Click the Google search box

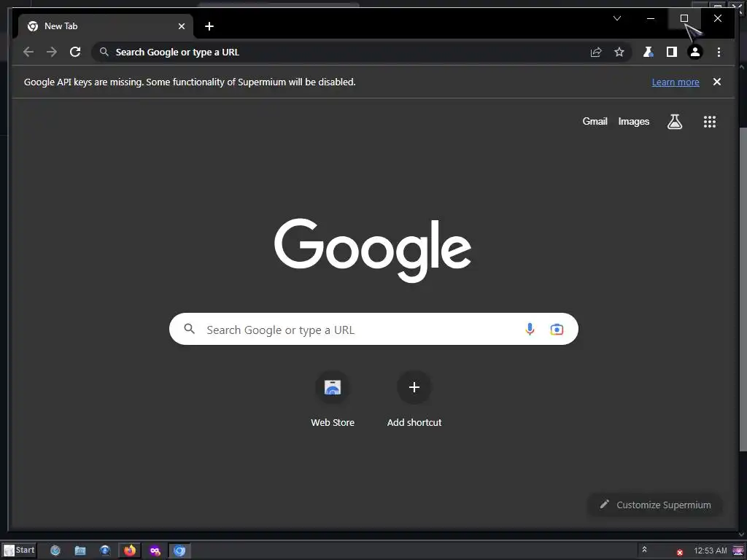click(373, 329)
